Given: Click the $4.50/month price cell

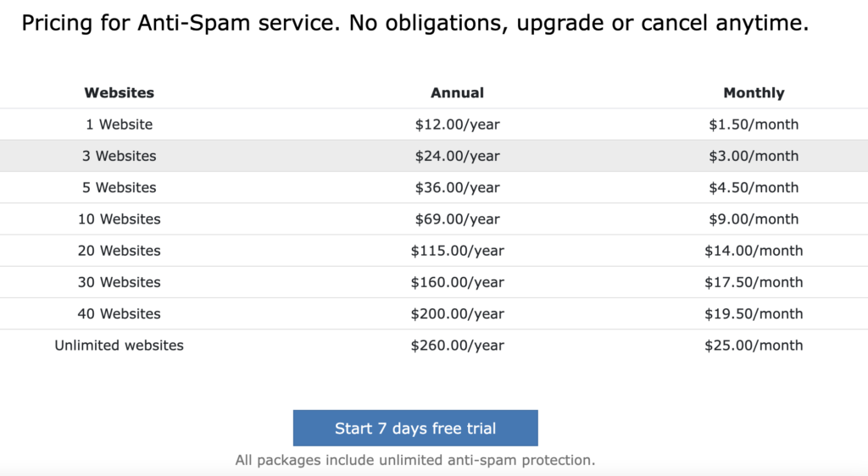Looking at the screenshot, I should [x=754, y=187].
